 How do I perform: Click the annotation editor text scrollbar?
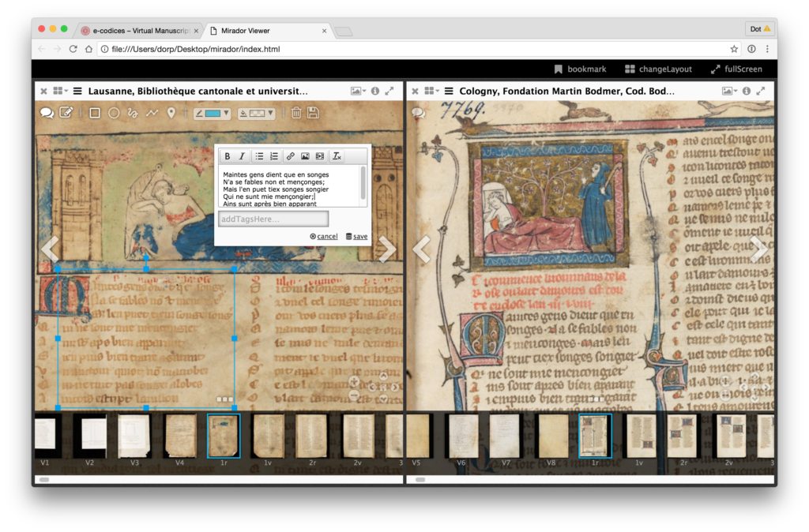(363, 183)
